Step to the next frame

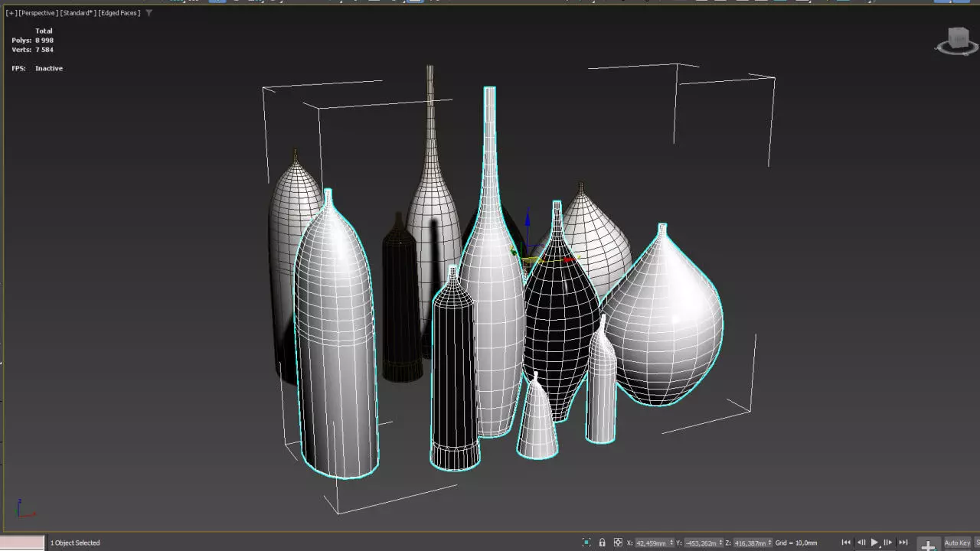click(x=888, y=543)
